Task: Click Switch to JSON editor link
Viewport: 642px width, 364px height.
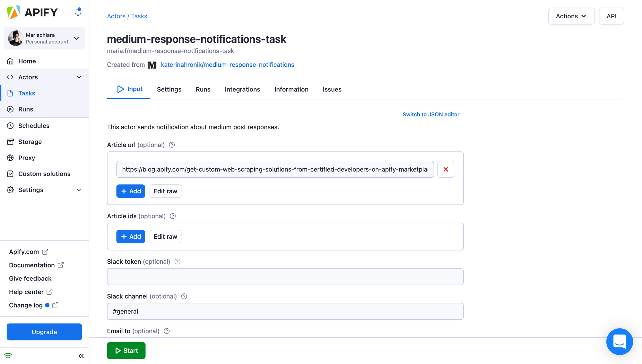Action: [431, 114]
